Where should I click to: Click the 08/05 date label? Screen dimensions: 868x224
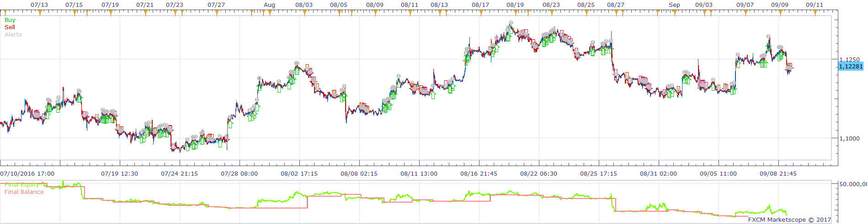point(339,5)
